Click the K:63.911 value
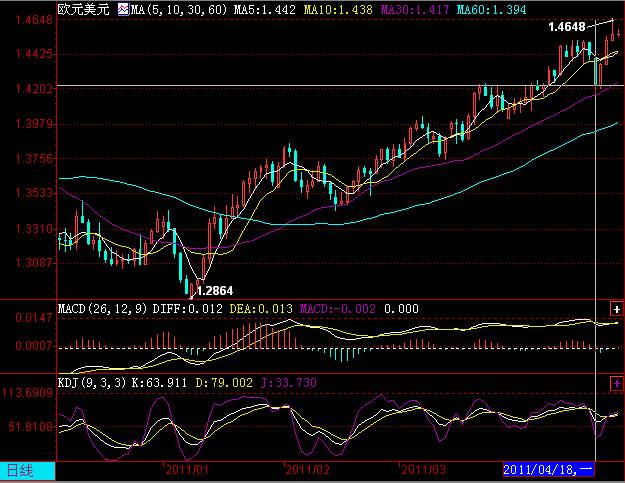The image size is (625, 483). 159,383
